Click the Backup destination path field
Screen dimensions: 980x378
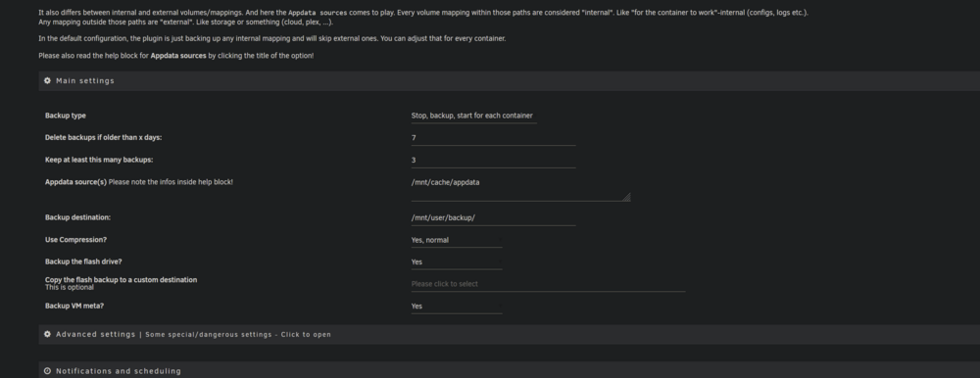[493, 217]
